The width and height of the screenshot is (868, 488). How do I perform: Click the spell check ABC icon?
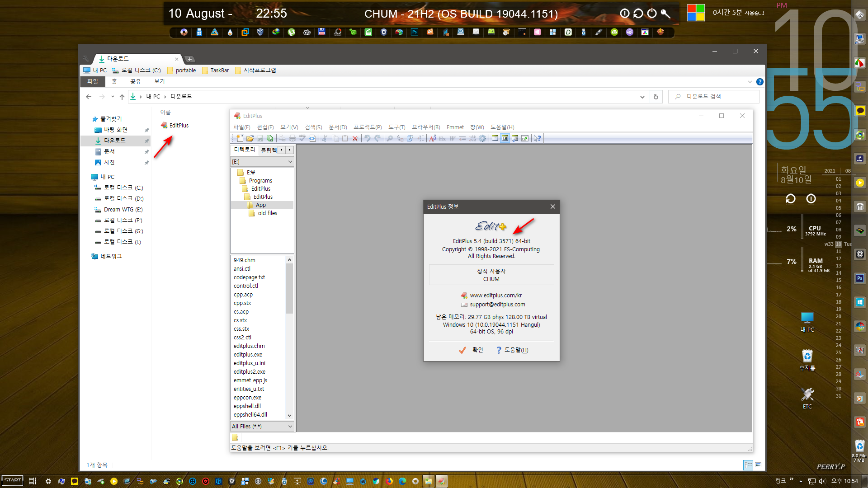pyautogui.click(x=302, y=138)
